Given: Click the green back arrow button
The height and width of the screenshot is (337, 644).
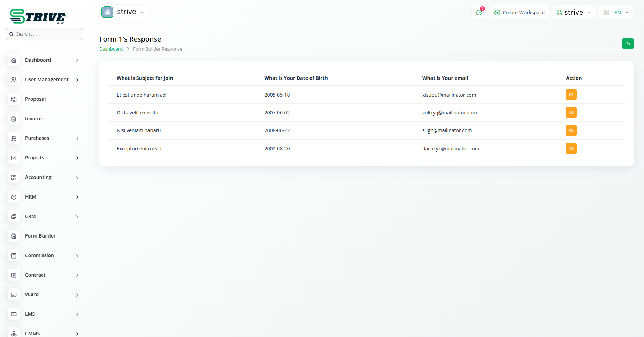Looking at the screenshot, I should (x=628, y=44).
